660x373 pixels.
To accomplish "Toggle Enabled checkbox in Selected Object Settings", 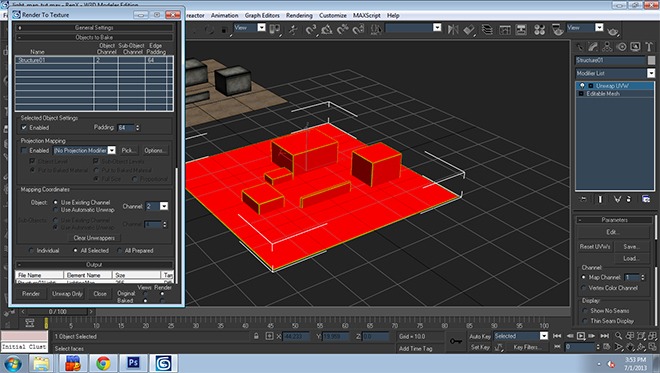I will tap(24, 128).
